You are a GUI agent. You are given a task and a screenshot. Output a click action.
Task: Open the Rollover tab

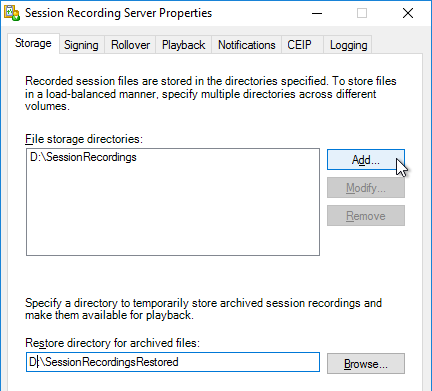pyautogui.click(x=130, y=45)
